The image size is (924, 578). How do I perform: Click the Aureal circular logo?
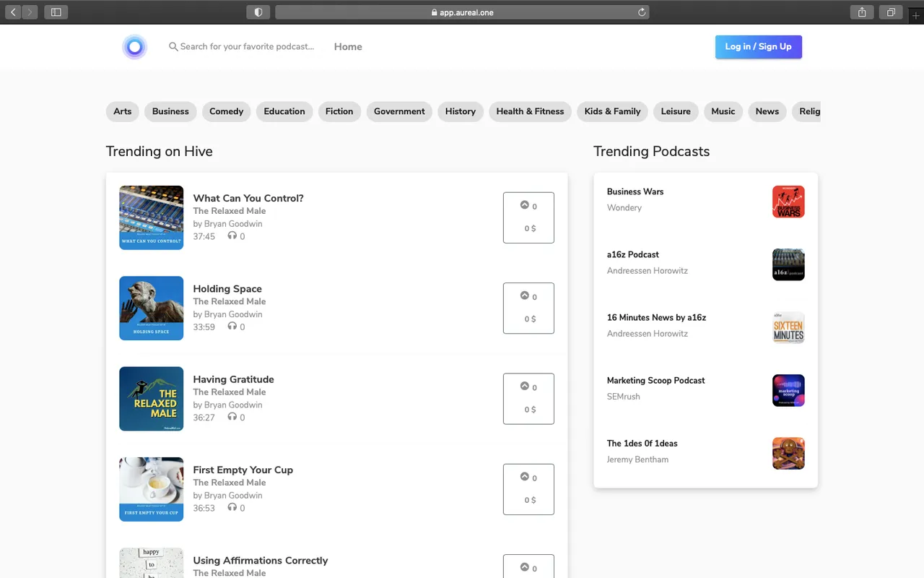(134, 47)
